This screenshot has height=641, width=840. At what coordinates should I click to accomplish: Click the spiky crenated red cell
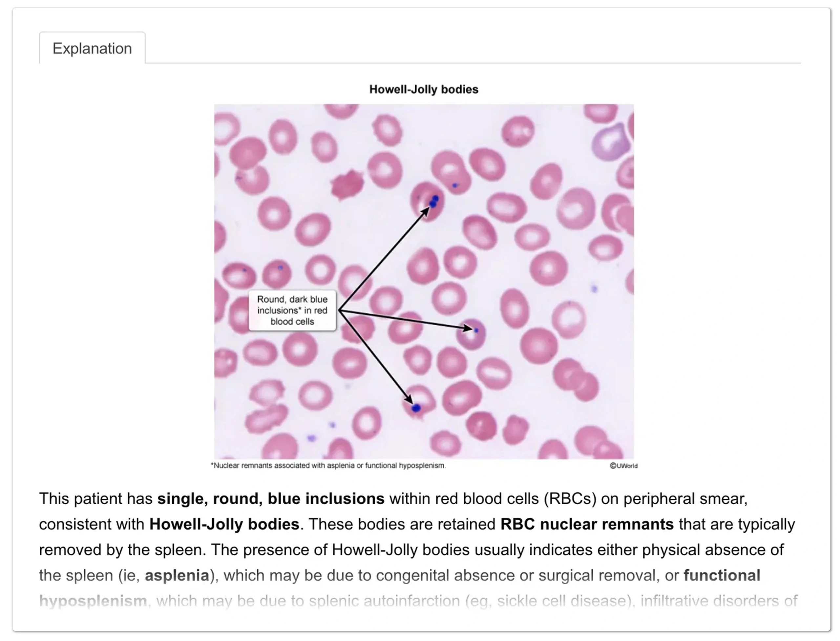[347, 185]
